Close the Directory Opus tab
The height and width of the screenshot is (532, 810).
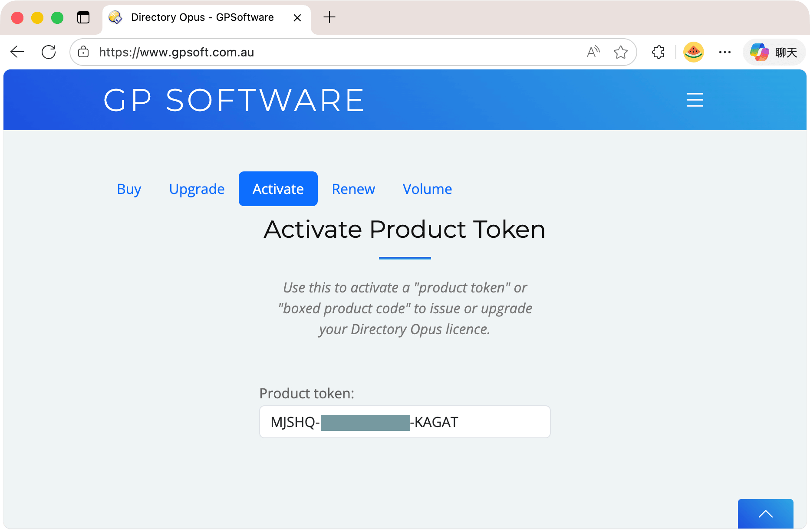[297, 18]
